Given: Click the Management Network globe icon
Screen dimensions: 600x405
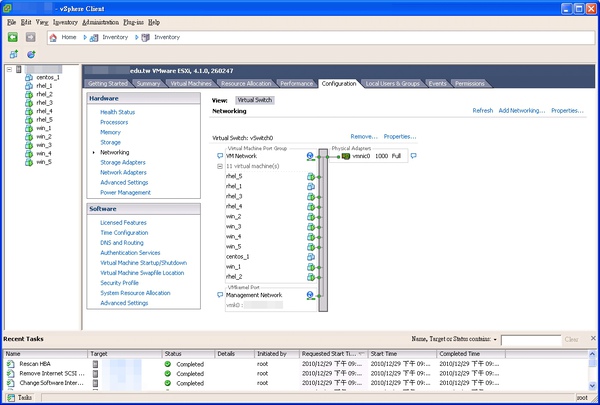Looking at the screenshot, I should click(x=310, y=295).
